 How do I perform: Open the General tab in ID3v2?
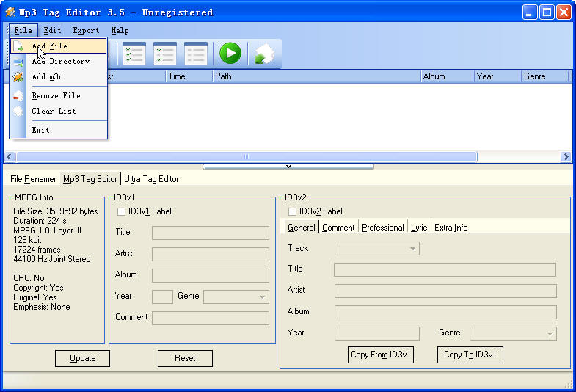302,228
